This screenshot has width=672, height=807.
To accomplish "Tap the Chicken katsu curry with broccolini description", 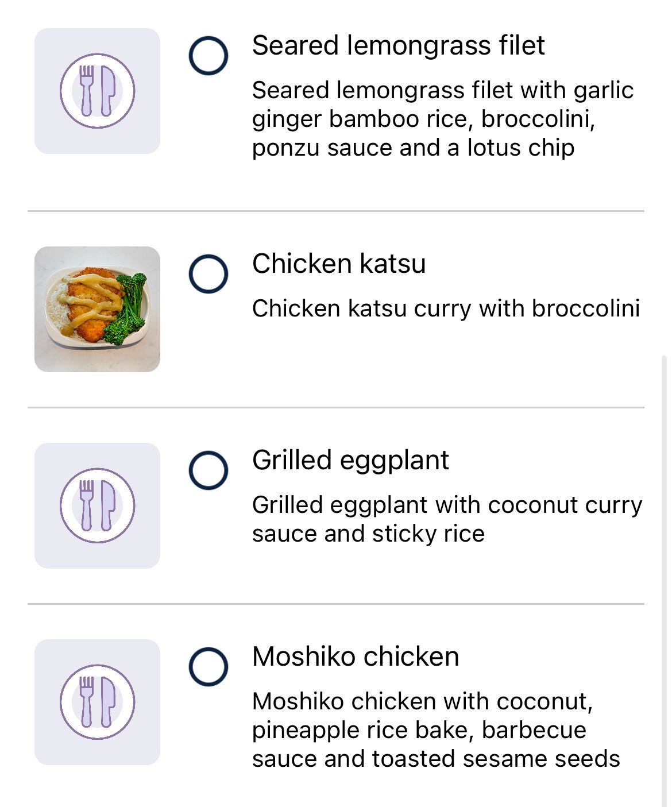I will coord(446,308).
